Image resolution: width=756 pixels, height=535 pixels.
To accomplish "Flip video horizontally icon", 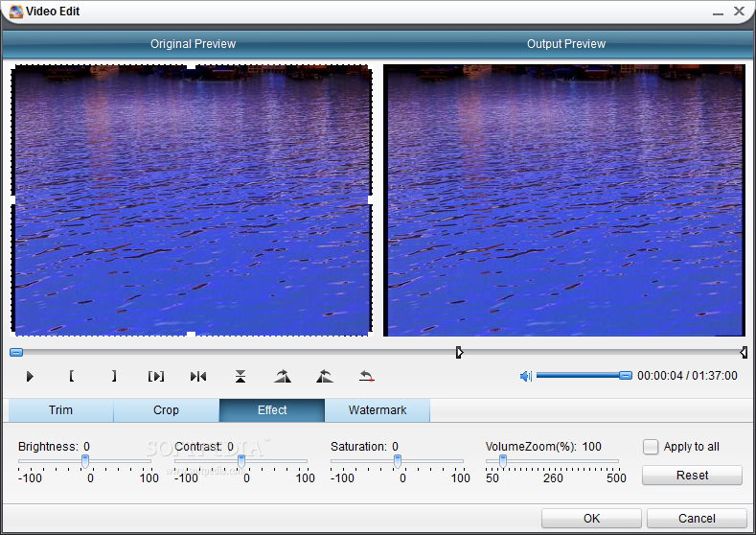I will tap(198, 376).
